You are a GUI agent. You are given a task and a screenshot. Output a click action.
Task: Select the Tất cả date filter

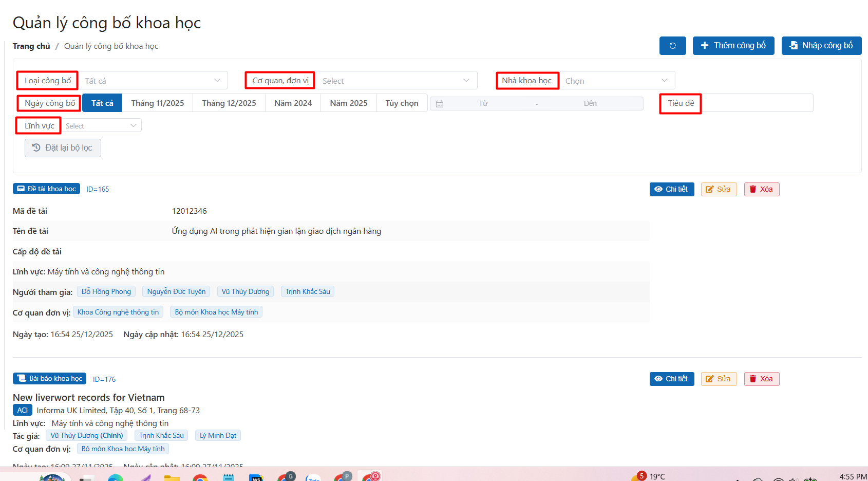[102, 103]
